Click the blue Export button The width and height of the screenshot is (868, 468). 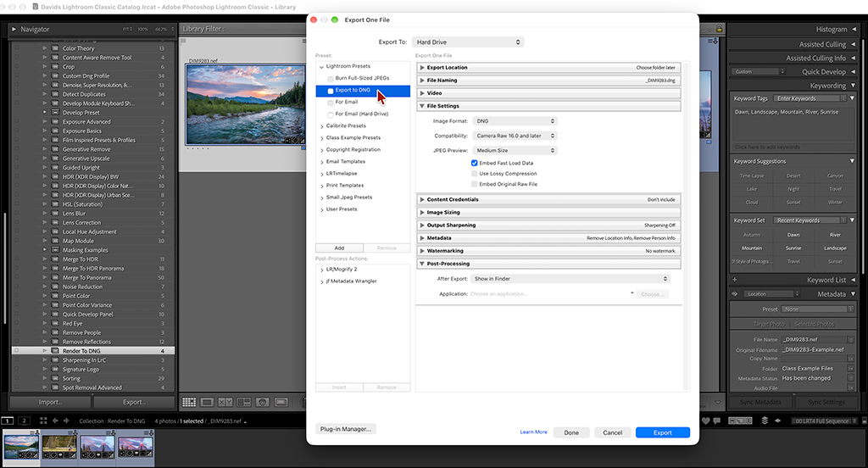point(663,432)
